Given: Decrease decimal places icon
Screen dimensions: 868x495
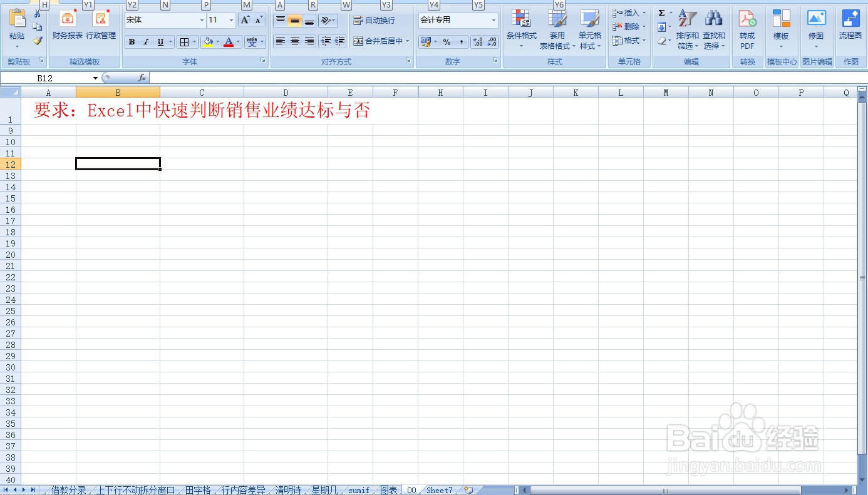Looking at the screenshot, I should 492,42.
